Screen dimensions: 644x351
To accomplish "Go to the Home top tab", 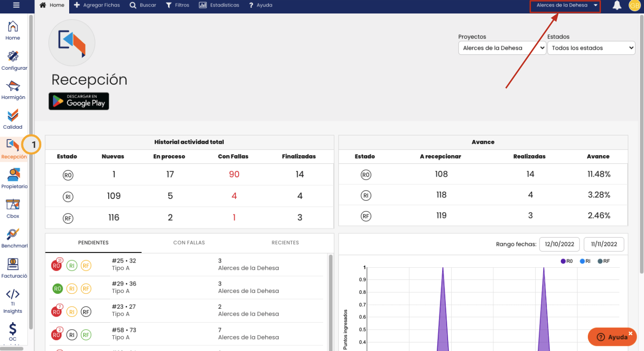I will (x=52, y=6).
